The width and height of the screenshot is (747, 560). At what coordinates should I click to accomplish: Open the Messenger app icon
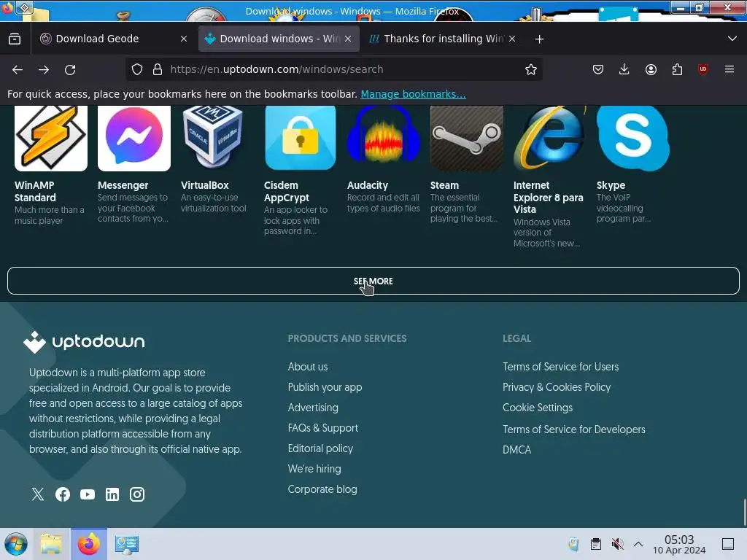click(x=134, y=138)
